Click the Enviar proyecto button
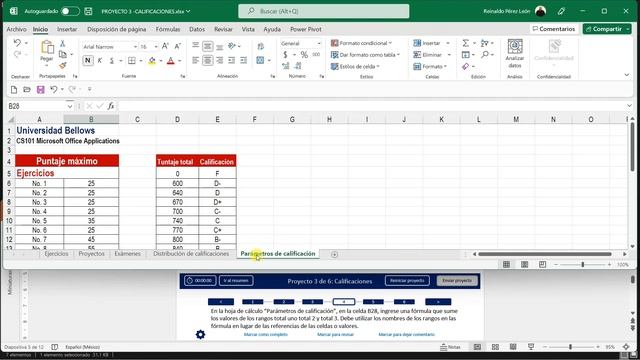This screenshot has width=640, height=360. click(x=457, y=281)
